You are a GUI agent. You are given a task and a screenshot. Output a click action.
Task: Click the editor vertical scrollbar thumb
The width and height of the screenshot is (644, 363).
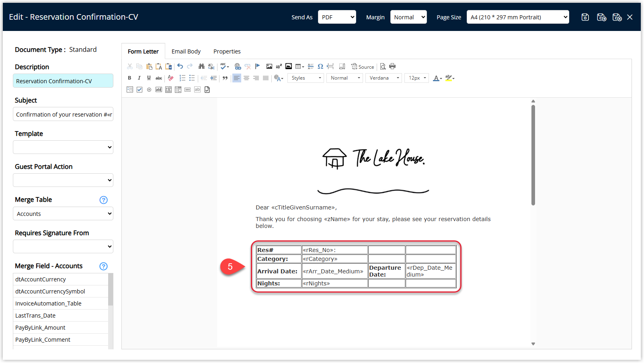[533, 155]
